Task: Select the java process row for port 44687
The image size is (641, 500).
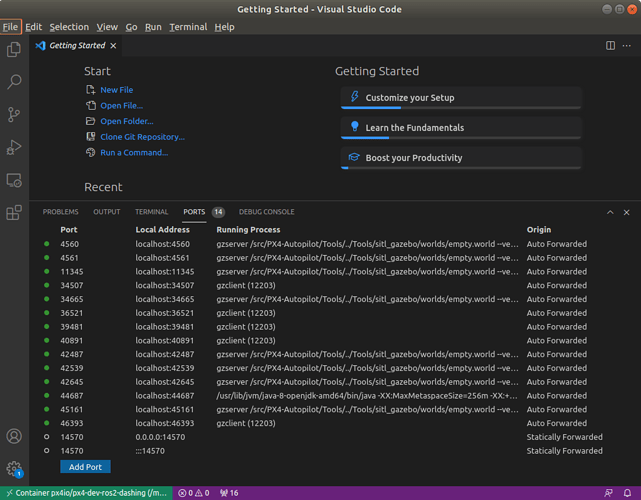Action: coord(335,396)
